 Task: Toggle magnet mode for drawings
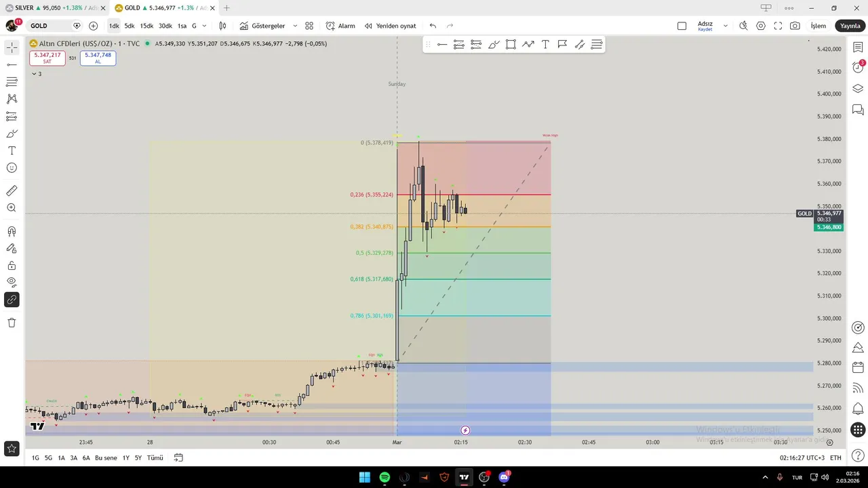point(12,231)
